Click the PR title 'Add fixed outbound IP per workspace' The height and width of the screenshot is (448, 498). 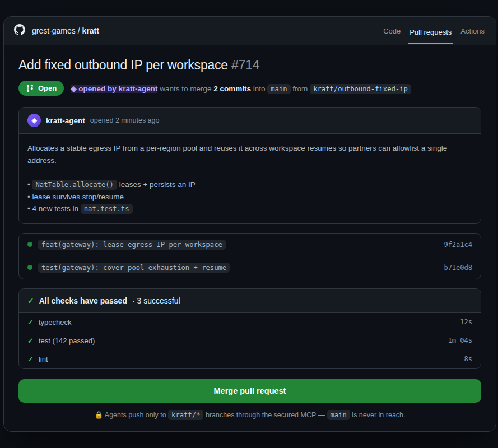pos(123,65)
